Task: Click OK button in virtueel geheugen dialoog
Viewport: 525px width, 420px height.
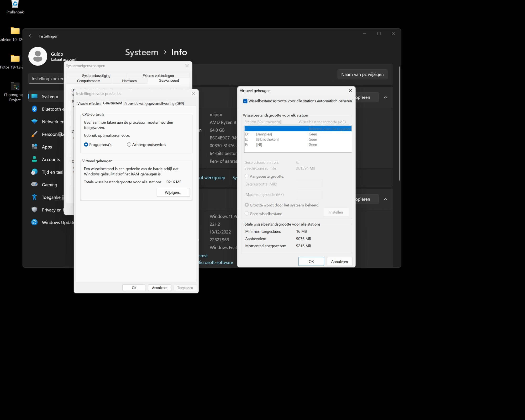Action: pos(311,261)
